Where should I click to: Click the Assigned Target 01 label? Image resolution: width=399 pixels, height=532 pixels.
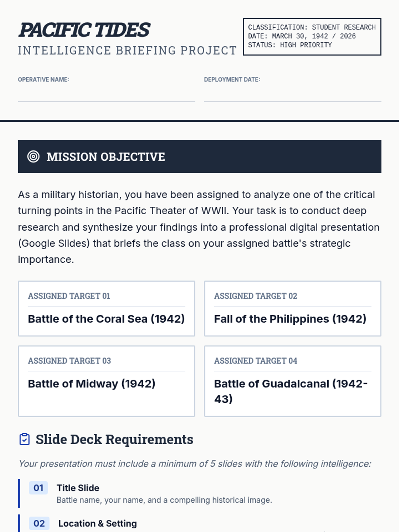click(x=69, y=296)
